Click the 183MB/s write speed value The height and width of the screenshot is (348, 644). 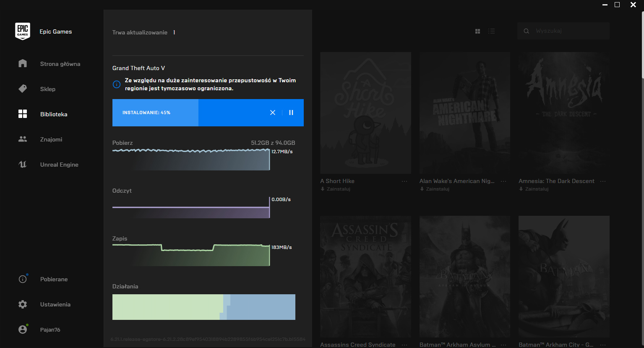point(282,247)
